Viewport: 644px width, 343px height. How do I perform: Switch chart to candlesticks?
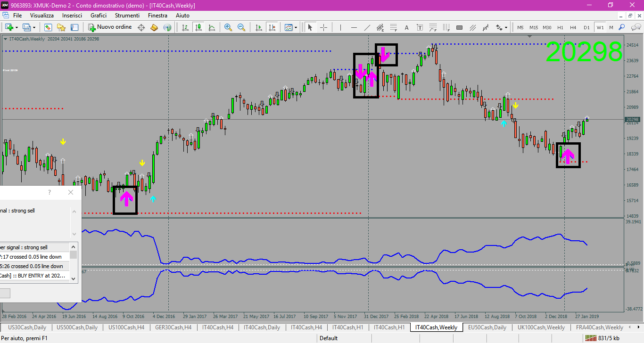198,27
